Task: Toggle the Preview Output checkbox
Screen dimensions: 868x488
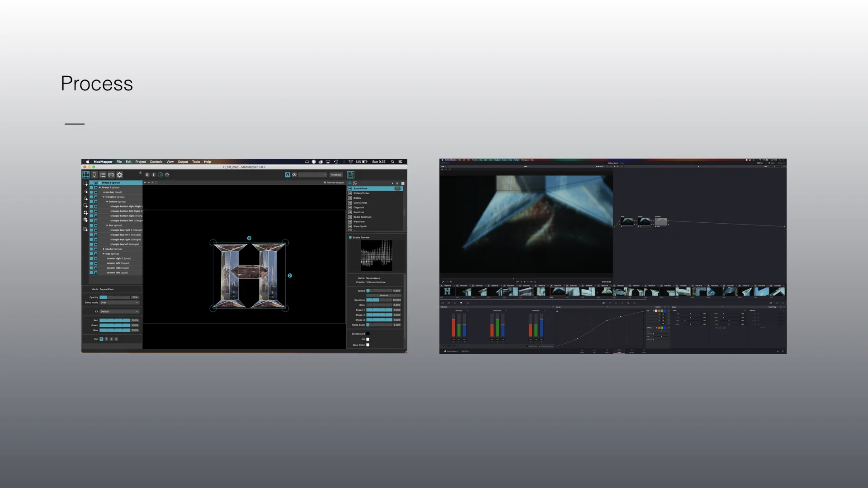Action: click(x=325, y=183)
